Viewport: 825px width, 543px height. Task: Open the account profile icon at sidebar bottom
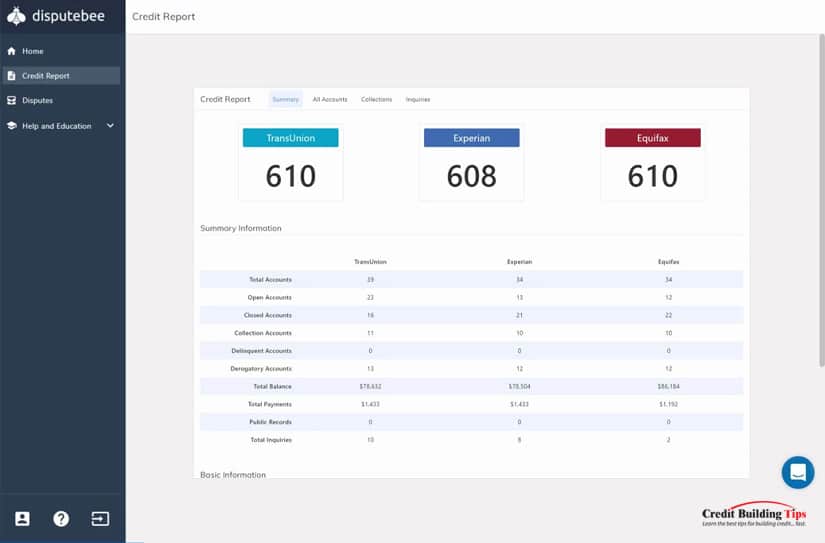tap(22, 519)
